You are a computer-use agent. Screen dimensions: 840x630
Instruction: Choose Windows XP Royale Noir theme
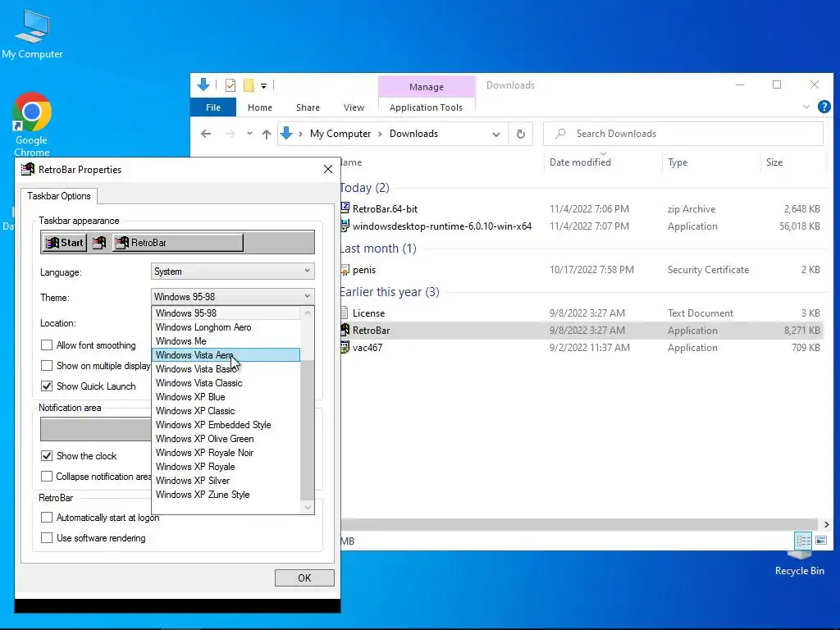point(226,453)
